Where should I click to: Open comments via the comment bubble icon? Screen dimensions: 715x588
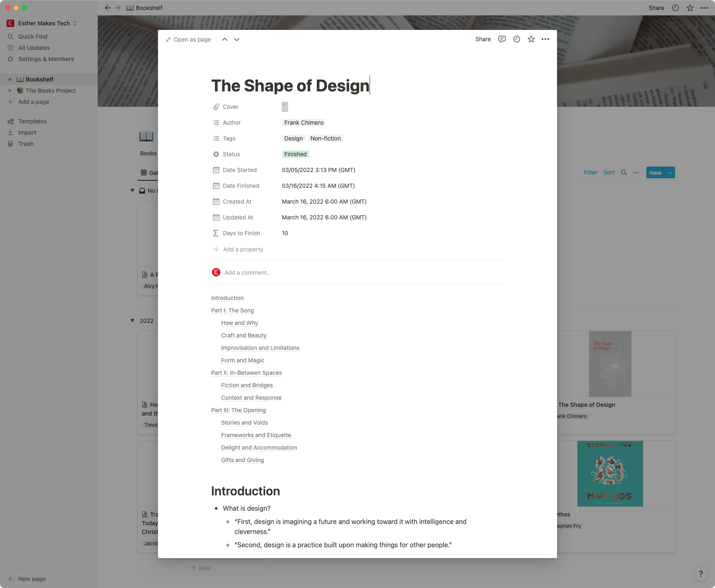tap(502, 39)
